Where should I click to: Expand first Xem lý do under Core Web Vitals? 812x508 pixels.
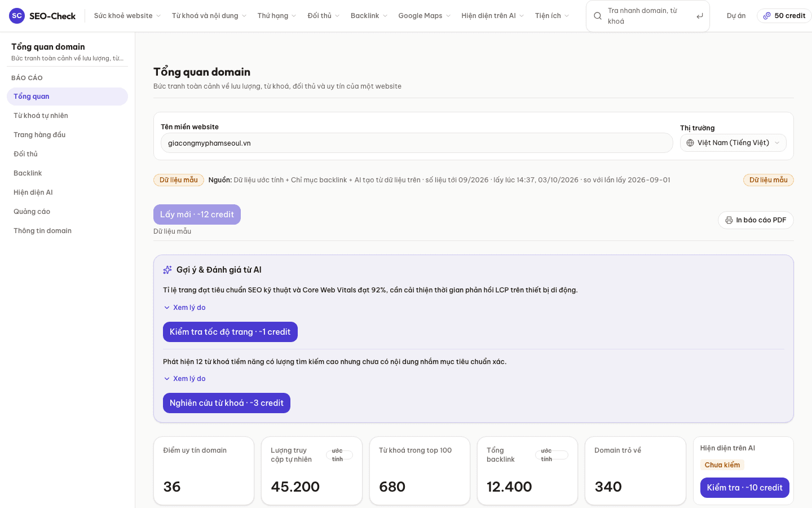point(184,308)
